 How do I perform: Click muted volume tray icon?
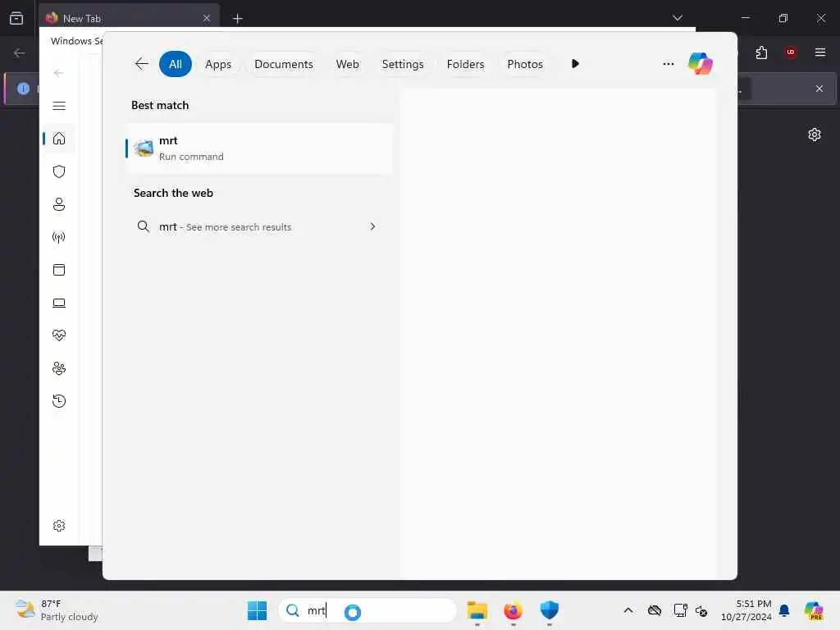point(701,610)
